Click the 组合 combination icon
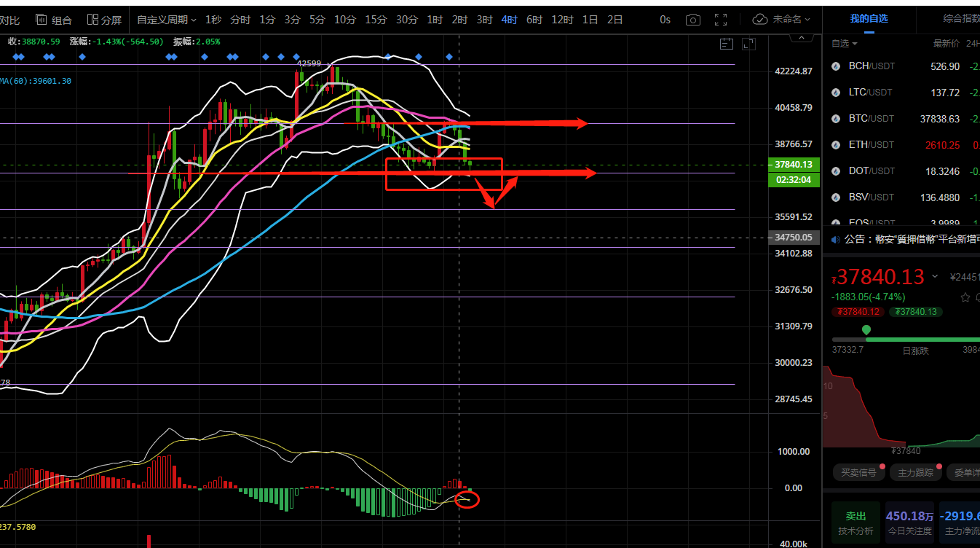This screenshot has width=980, height=548. (x=54, y=20)
